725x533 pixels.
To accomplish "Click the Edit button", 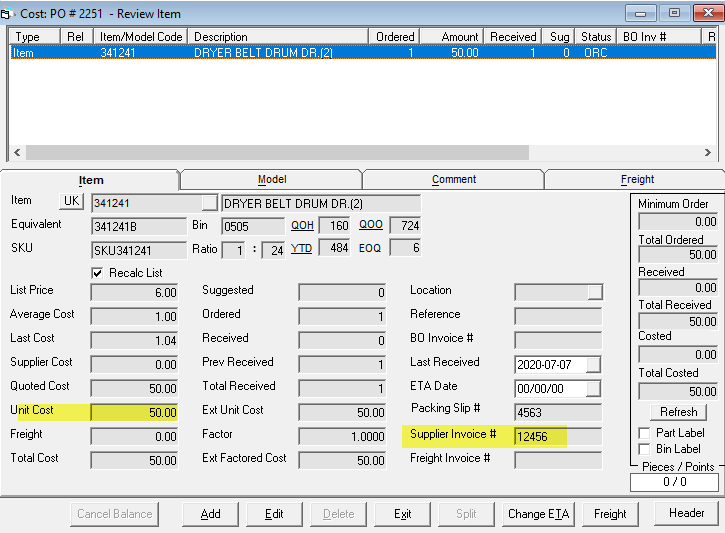I will (274, 514).
